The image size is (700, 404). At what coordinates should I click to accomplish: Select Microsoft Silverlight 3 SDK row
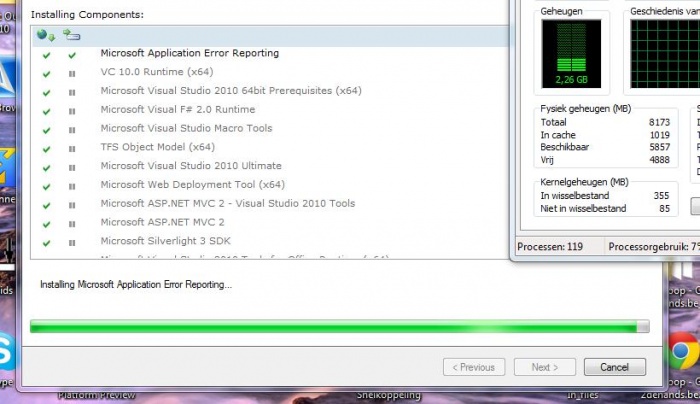[x=271, y=241]
